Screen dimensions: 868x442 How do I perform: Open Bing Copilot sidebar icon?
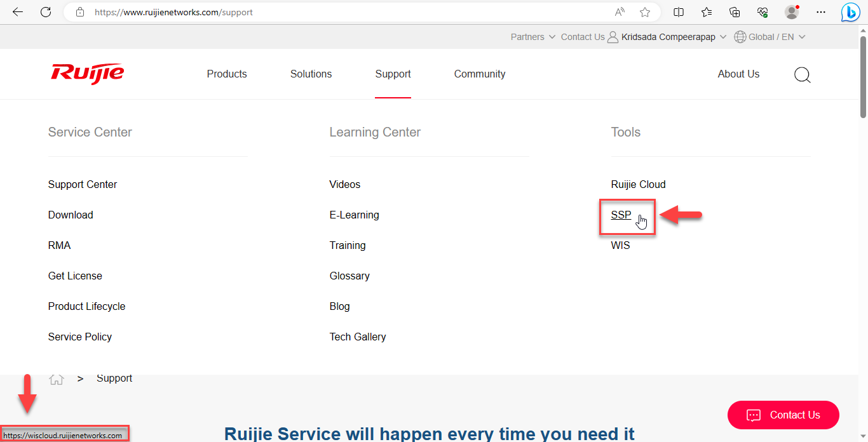pyautogui.click(x=851, y=12)
